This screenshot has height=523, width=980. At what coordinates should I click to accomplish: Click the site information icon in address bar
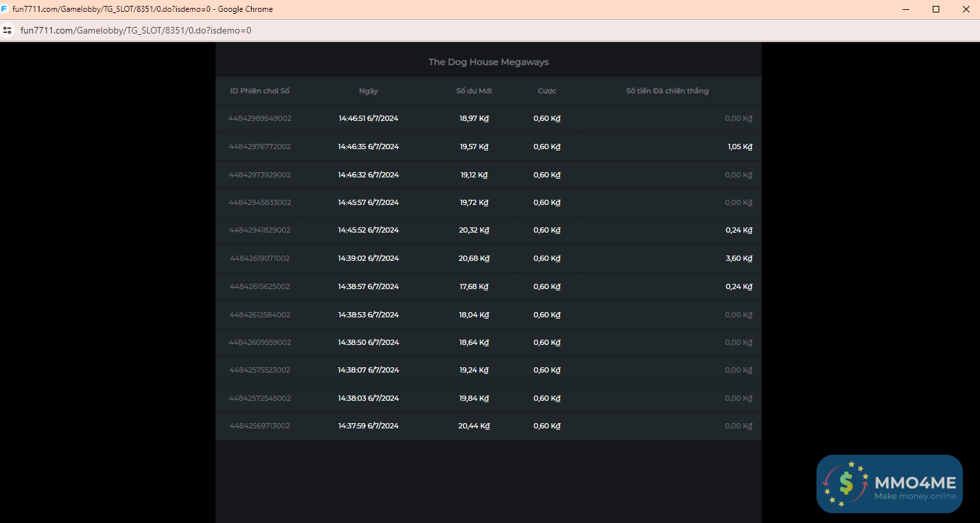[x=7, y=30]
